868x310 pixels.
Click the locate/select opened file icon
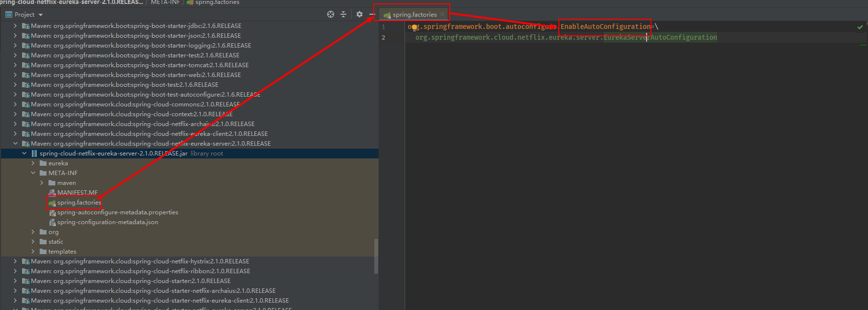pos(331,14)
